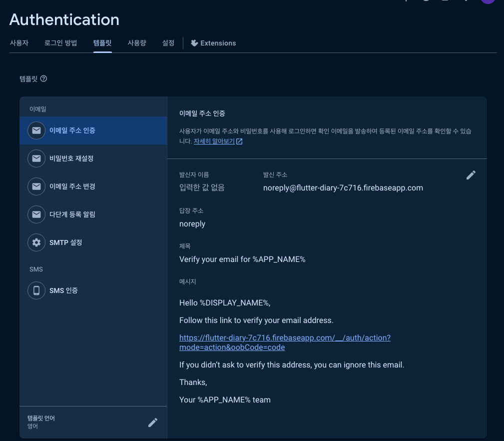Select the SMS 인증 template

click(x=93, y=290)
